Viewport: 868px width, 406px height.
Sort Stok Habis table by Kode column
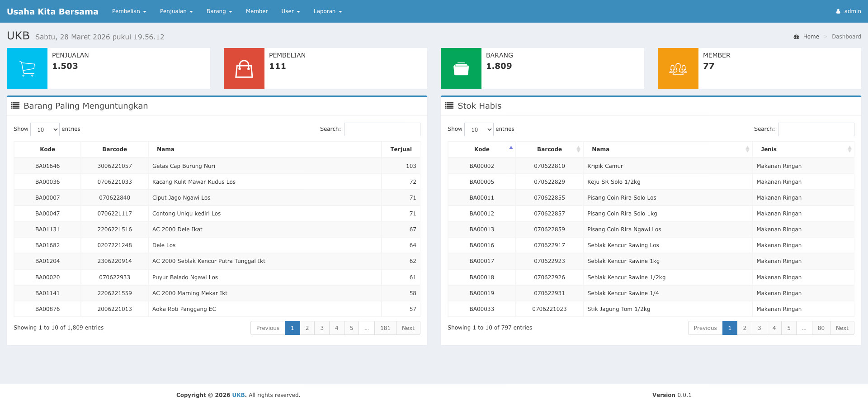tap(482, 149)
